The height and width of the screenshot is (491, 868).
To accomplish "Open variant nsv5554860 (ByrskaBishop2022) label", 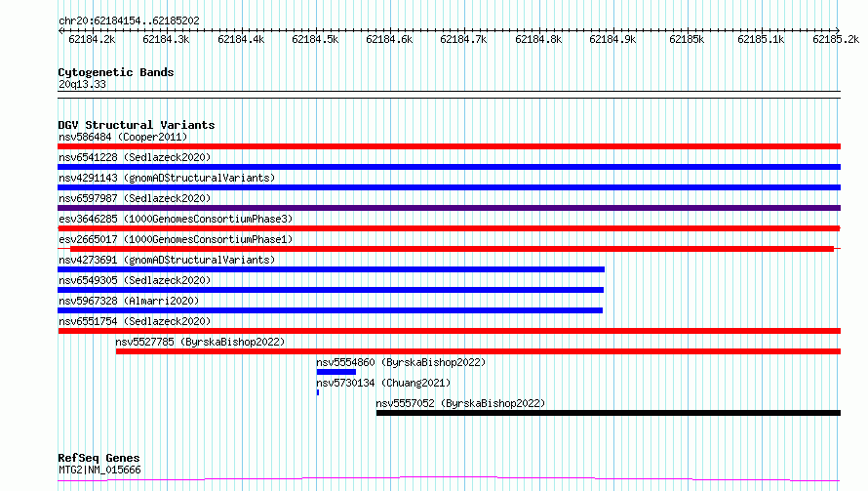I will click(x=401, y=362).
